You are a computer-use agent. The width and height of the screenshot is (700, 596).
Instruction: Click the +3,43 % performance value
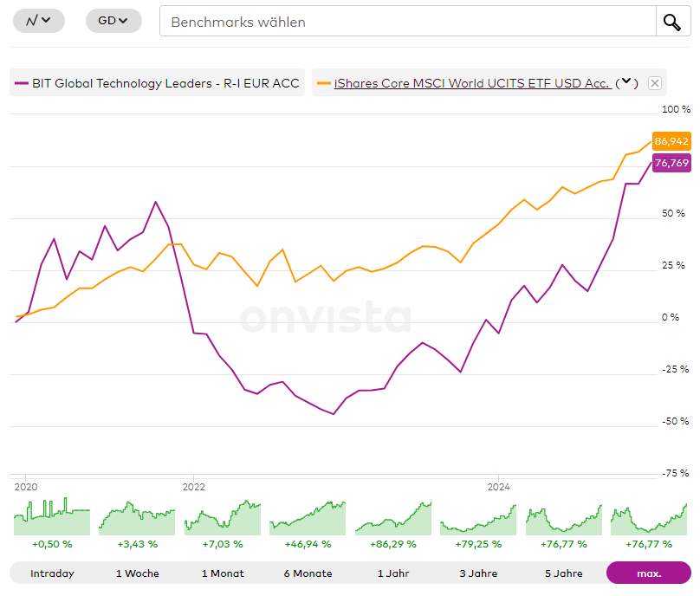coord(138,544)
